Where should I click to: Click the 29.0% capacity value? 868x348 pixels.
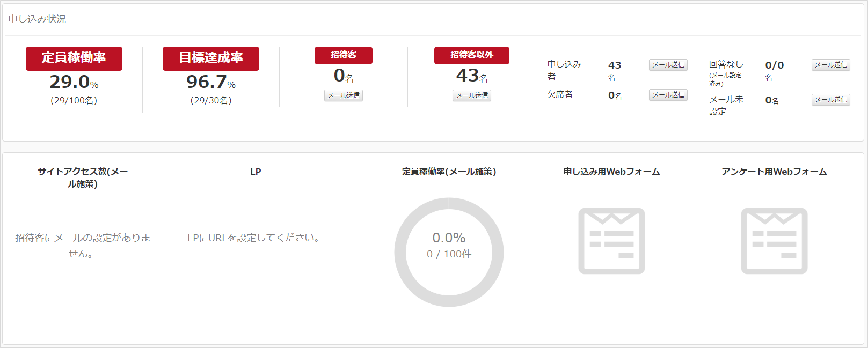(74, 82)
